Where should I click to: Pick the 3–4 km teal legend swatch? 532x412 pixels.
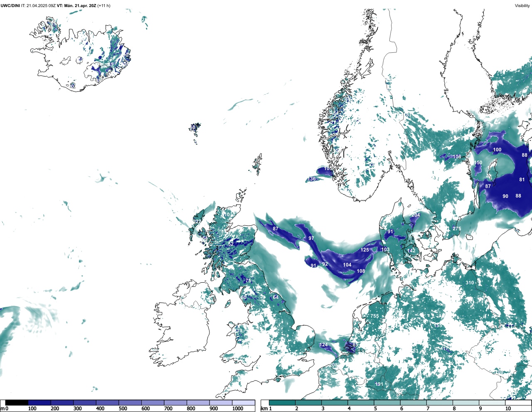click(335, 402)
